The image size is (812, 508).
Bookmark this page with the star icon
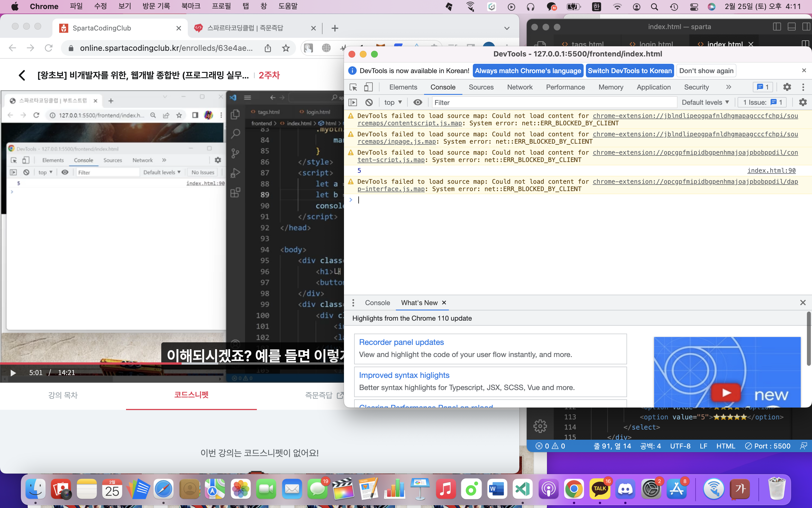[x=286, y=48]
